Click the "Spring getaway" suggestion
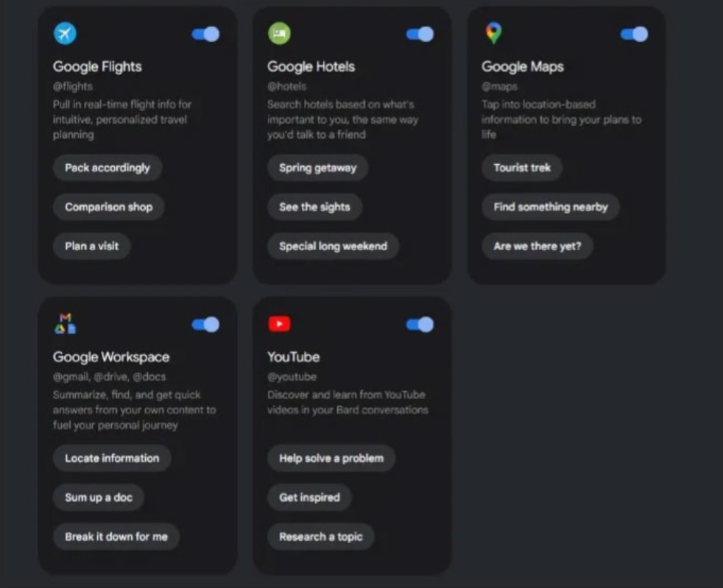Image resolution: width=723 pixels, height=588 pixels. pos(317,168)
